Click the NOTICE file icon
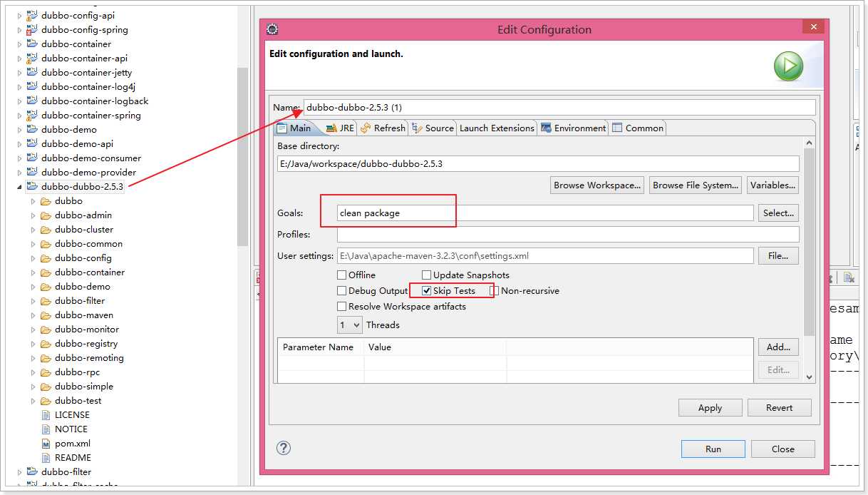 click(x=46, y=429)
